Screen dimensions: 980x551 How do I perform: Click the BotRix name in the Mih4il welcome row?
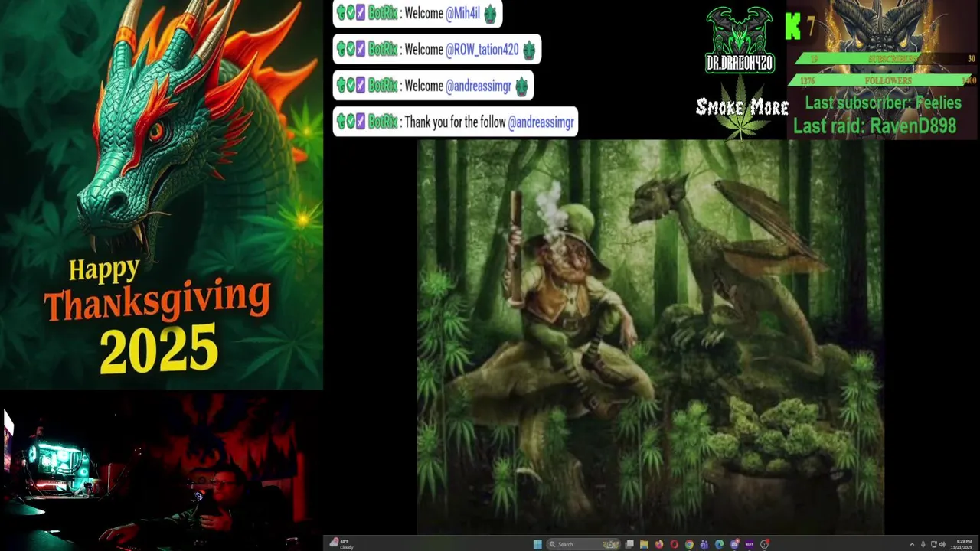click(x=383, y=14)
